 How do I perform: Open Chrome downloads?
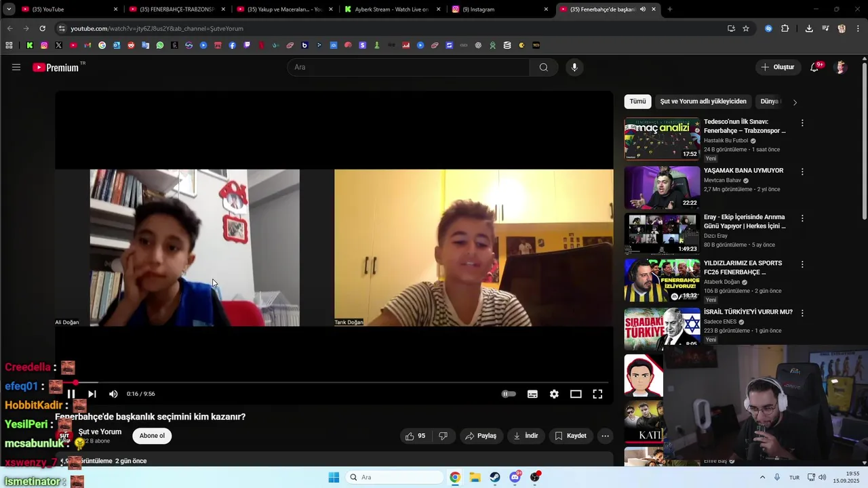coord(809,28)
